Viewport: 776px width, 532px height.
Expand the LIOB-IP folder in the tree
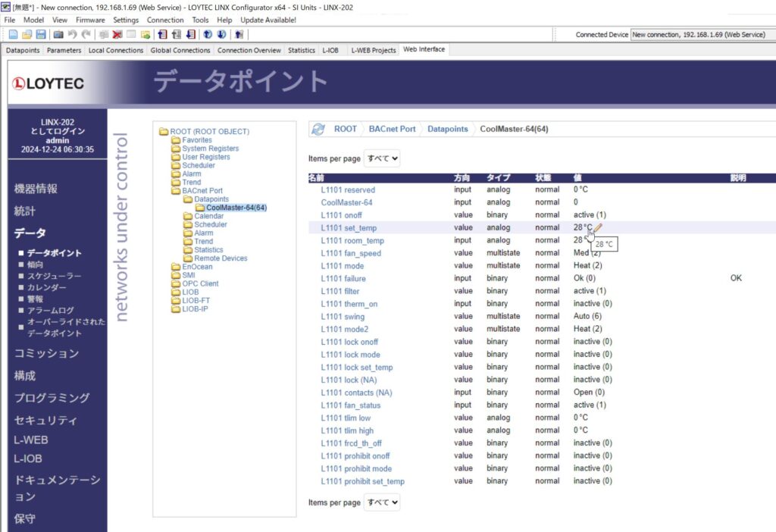tap(193, 308)
